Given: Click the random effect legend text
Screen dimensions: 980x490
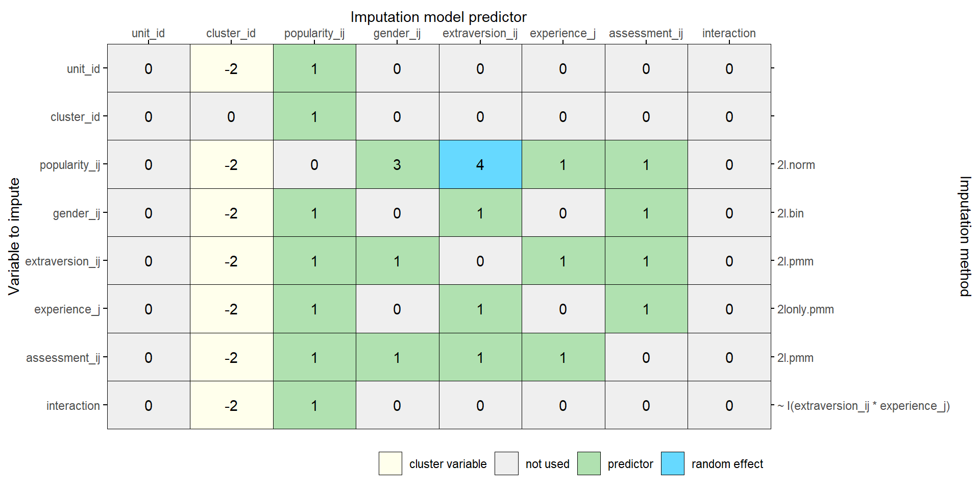Looking at the screenshot, I should point(727,464).
